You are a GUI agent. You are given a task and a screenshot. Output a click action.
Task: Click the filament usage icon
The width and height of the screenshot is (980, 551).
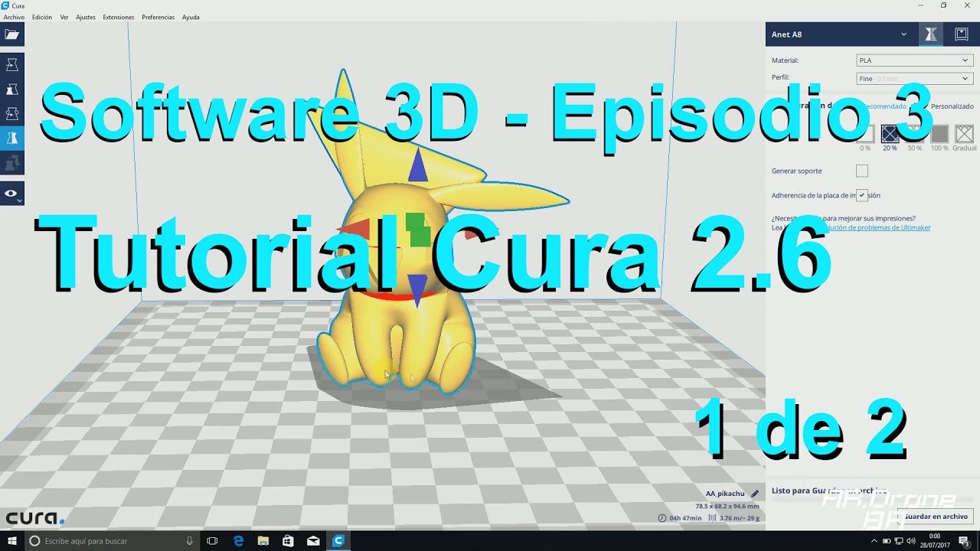click(x=713, y=518)
